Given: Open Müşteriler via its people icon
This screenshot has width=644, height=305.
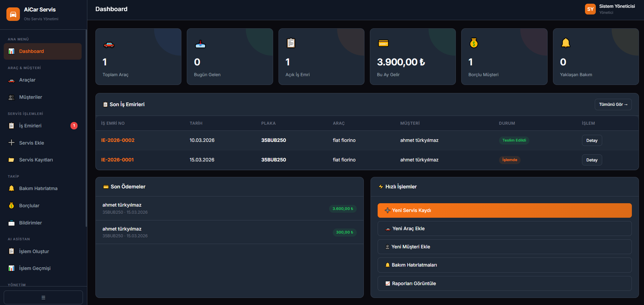Looking at the screenshot, I should click(11, 97).
